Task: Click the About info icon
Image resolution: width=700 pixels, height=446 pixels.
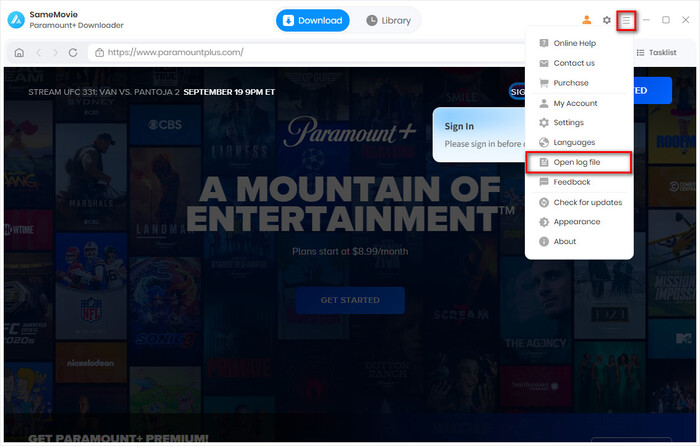Action: (544, 242)
